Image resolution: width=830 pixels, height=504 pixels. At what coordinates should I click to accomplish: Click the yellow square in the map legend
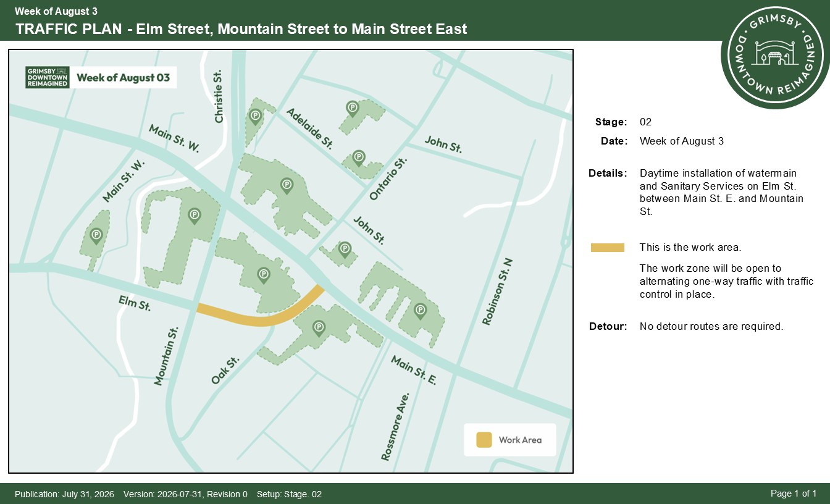[484, 440]
